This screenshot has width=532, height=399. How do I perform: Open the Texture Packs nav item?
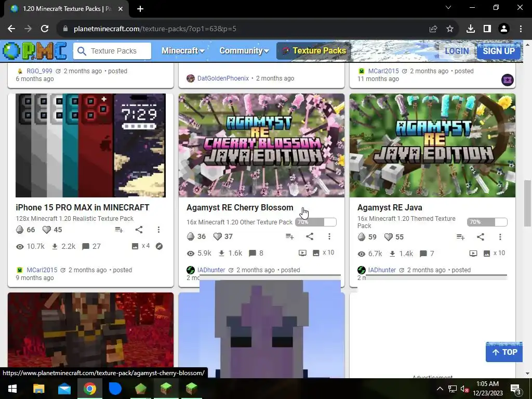coord(314,51)
